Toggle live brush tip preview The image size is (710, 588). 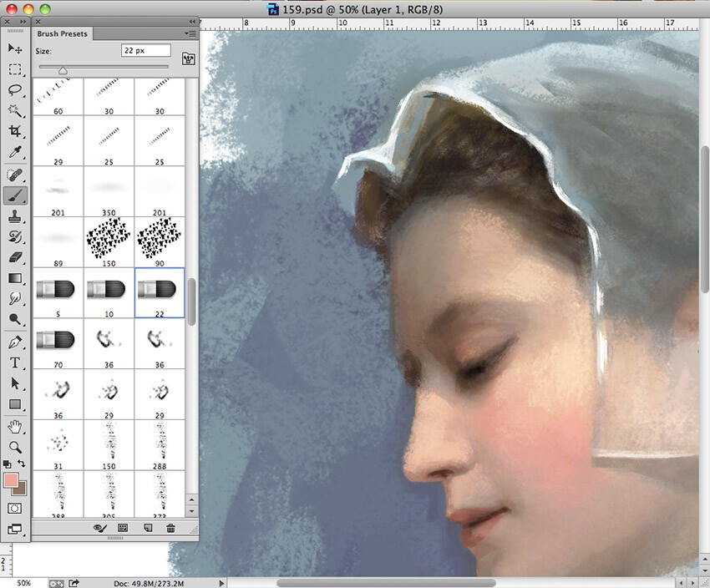point(100,527)
